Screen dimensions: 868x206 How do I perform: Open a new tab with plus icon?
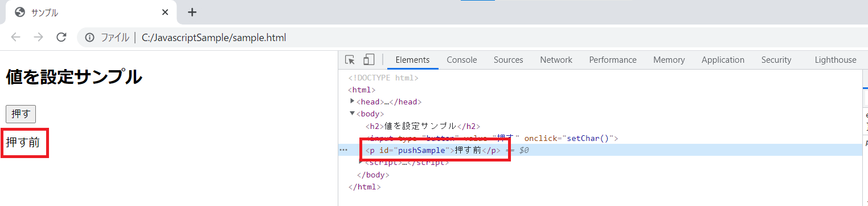point(193,12)
